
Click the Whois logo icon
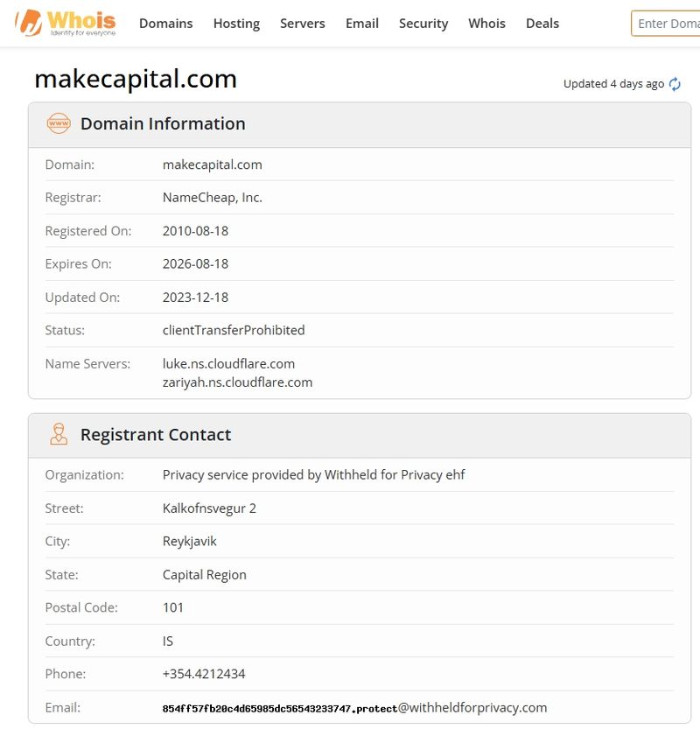tap(66, 23)
